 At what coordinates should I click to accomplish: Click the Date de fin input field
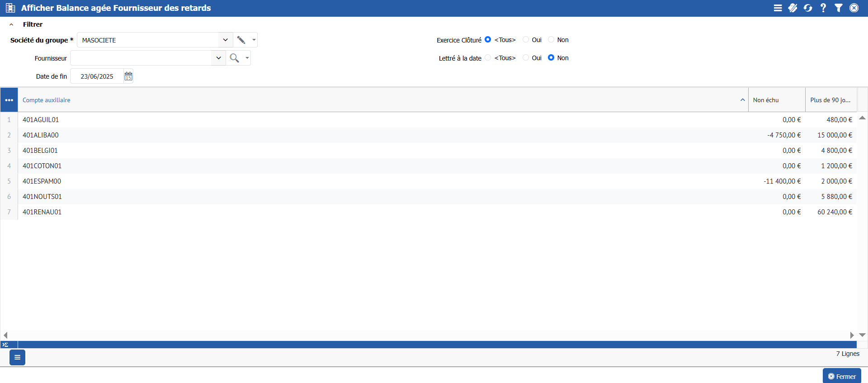pyautogui.click(x=97, y=76)
